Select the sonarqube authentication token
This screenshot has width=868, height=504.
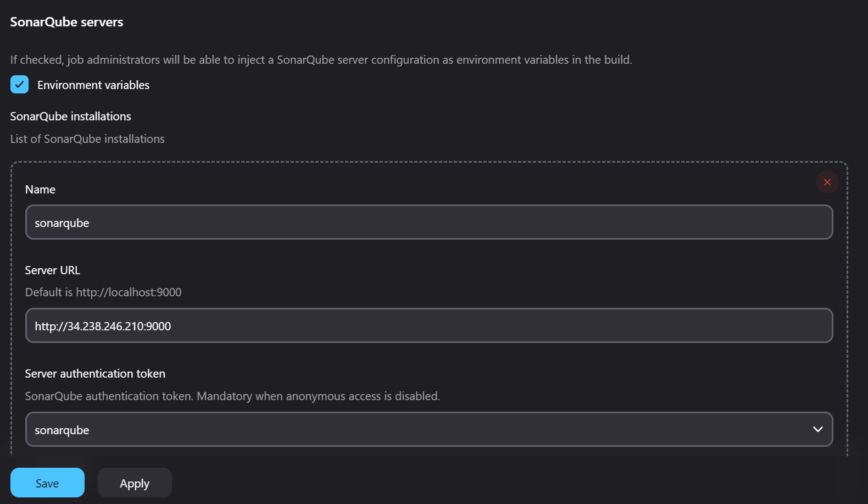429,429
